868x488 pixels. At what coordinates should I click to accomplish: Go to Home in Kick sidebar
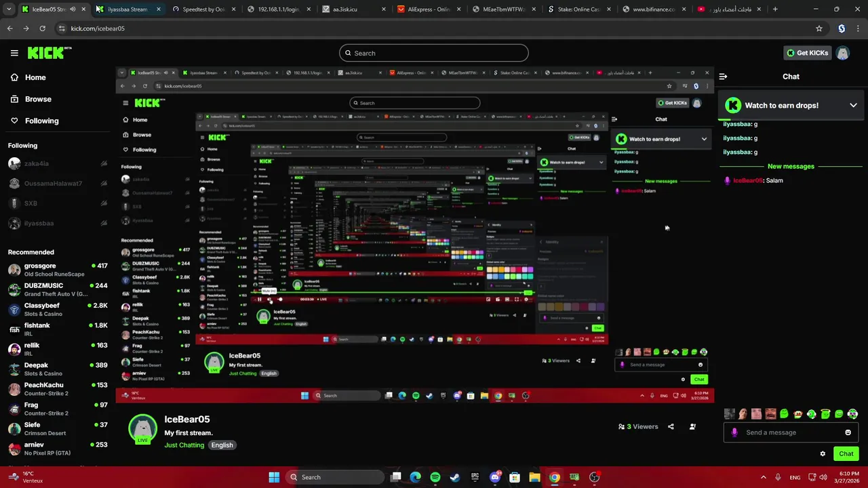28,77
